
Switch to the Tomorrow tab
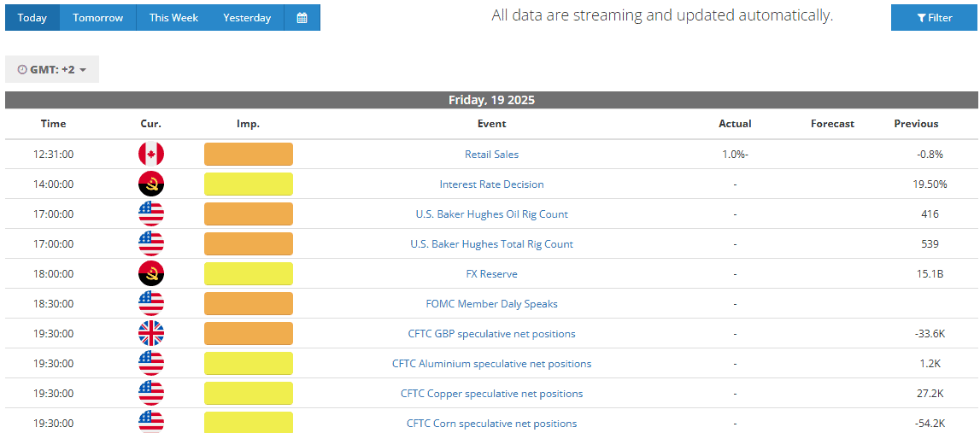pyautogui.click(x=97, y=18)
